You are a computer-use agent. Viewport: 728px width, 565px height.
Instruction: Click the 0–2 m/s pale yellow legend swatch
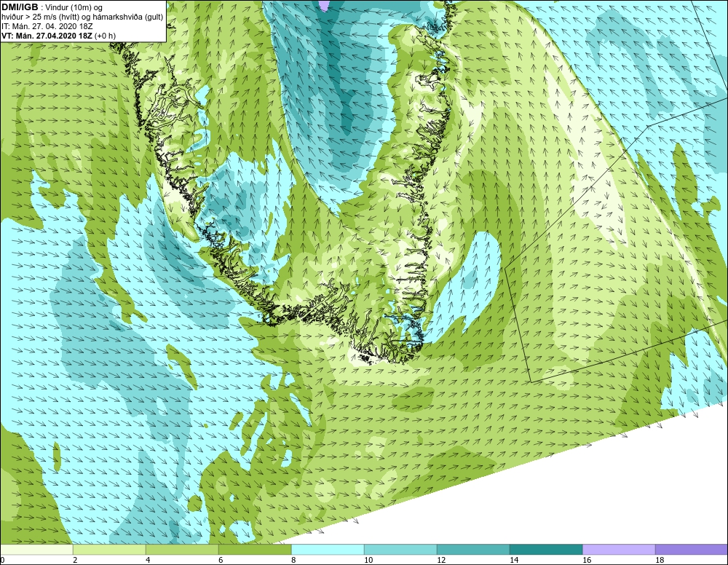tap(36, 550)
